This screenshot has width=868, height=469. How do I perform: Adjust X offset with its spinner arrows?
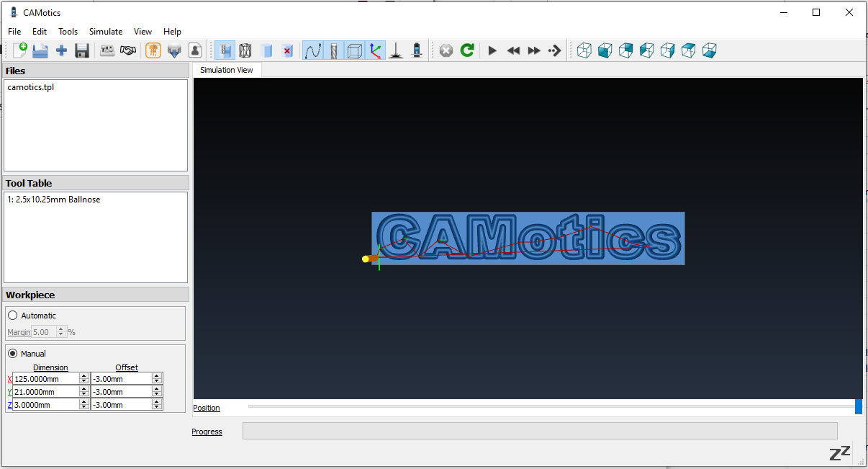pyautogui.click(x=157, y=379)
